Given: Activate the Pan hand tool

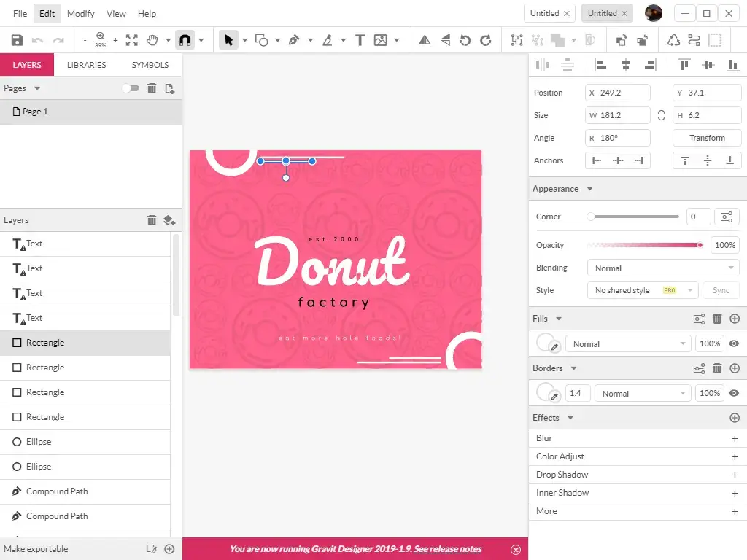Looking at the screenshot, I should point(152,41).
